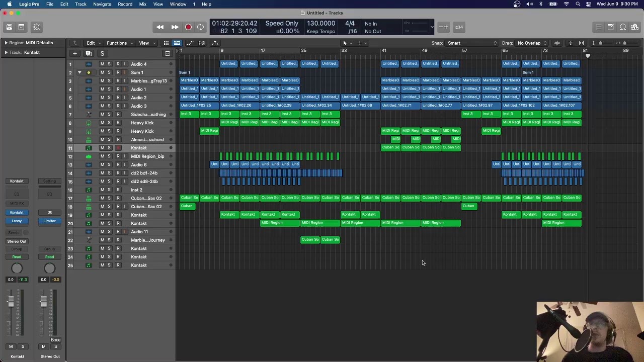644x362 pixels.
Task: Click the Catch Playhead button
Action: point(215,43)
